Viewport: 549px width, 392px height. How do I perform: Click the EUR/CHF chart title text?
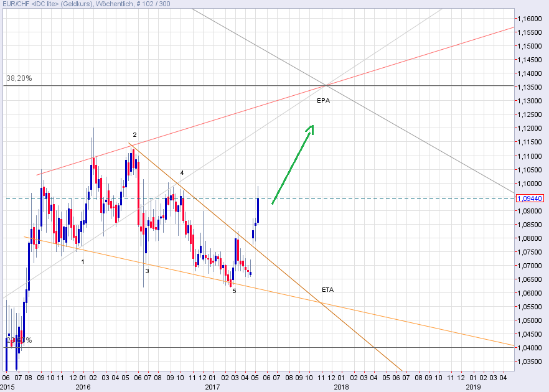86,4
